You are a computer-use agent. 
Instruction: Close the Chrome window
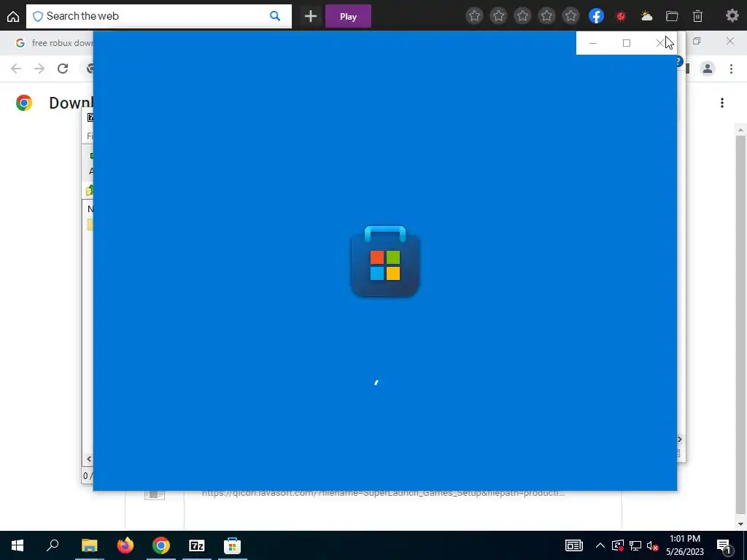(x=730, y=42)
